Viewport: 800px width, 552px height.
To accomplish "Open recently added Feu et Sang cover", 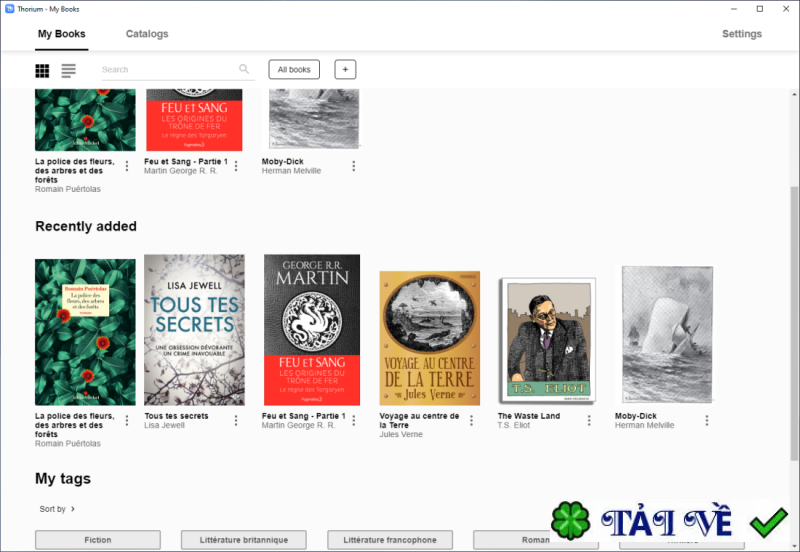I will (312, 330).
